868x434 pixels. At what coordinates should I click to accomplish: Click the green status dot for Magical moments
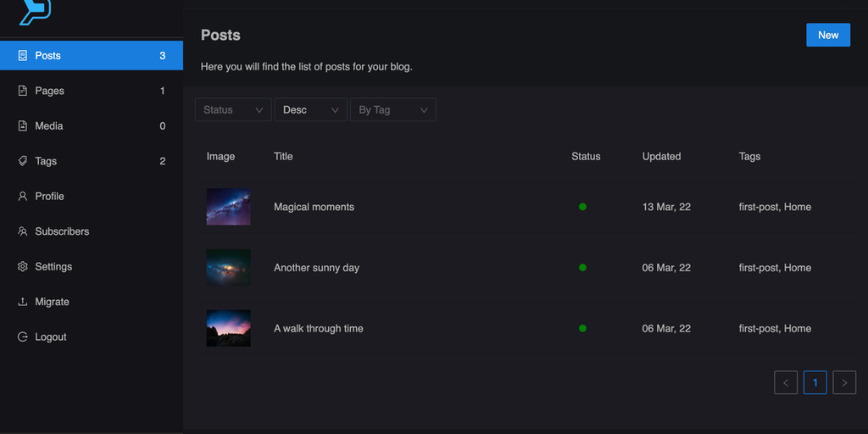[x=582, y=207]
